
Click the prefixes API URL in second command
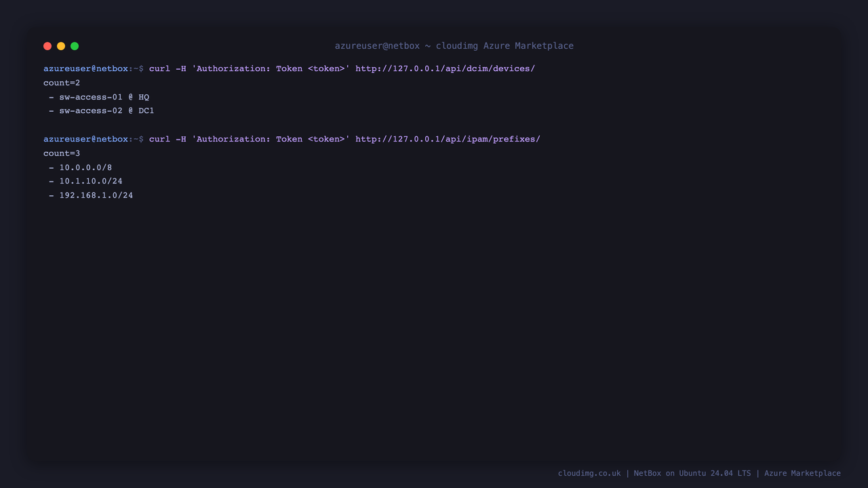click(448, 139)
